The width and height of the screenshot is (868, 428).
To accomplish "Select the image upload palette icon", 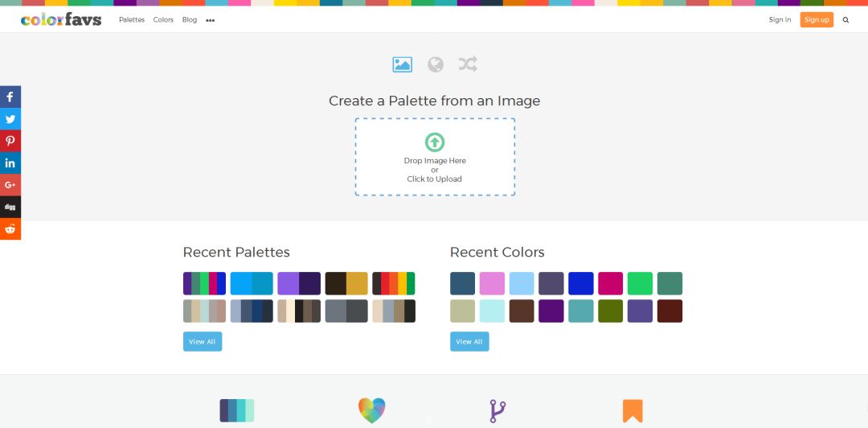I will [402, 64].
